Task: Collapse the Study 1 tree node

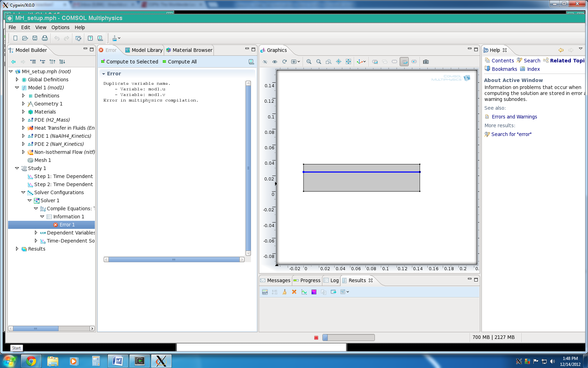Action: tap(17, 168)
